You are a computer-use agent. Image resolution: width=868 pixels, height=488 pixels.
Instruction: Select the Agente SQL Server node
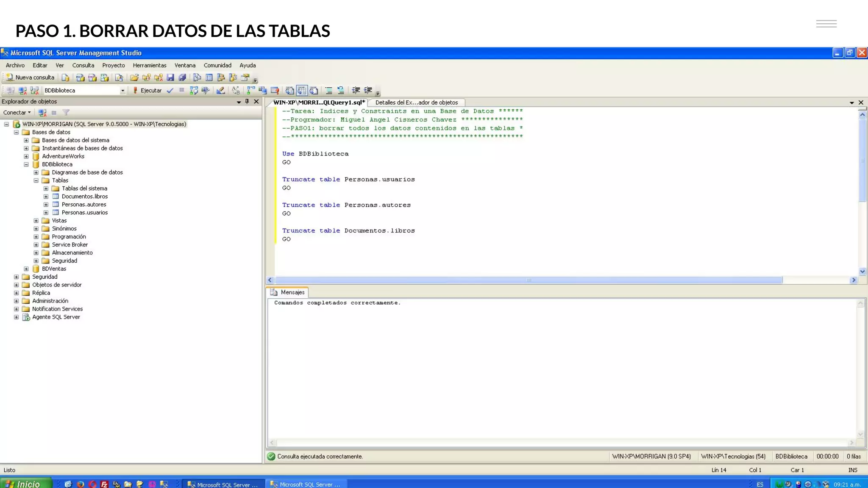coord(56,317)
